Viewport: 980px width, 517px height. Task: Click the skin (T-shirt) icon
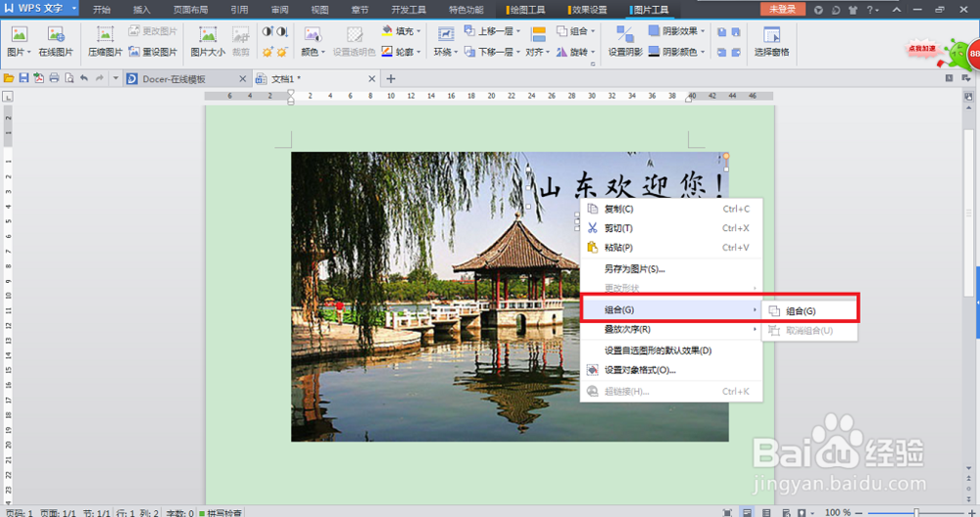[854, 10]
